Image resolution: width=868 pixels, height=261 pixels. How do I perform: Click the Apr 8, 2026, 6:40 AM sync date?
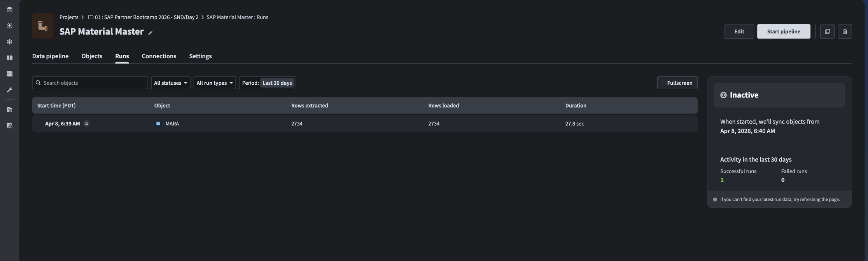tap(747, 131)
